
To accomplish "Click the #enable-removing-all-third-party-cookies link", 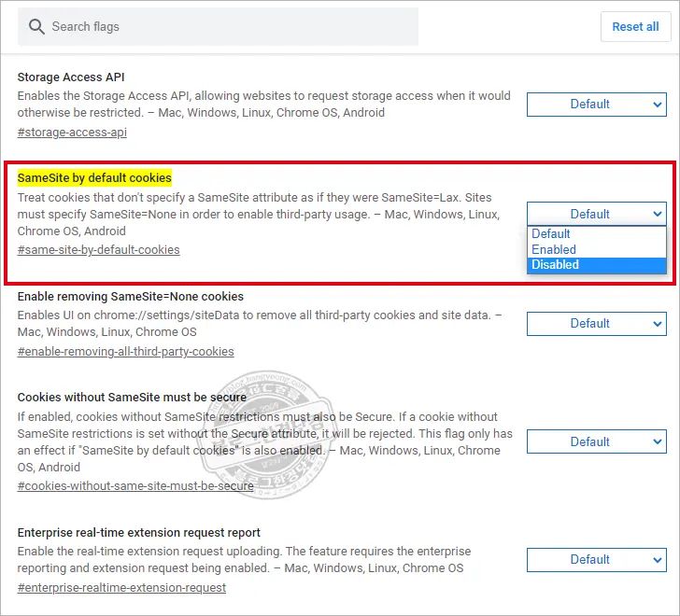I will tap(125, 352).
